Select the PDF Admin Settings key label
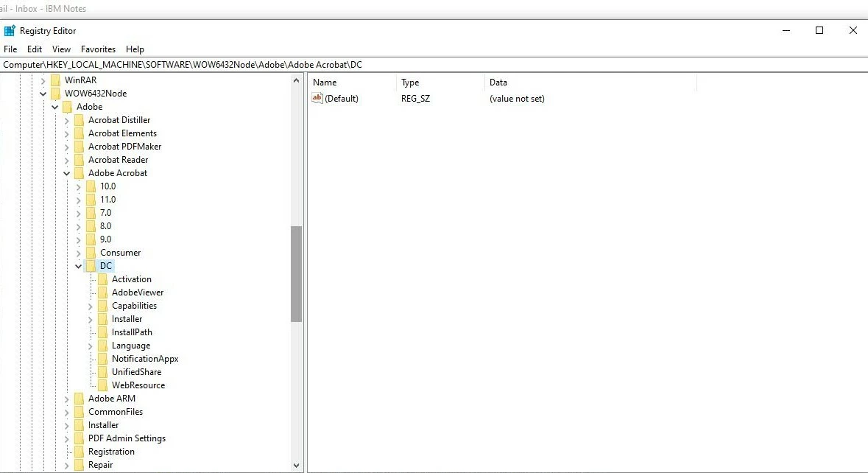Screen dimensions: 868x473 point(127,438)
